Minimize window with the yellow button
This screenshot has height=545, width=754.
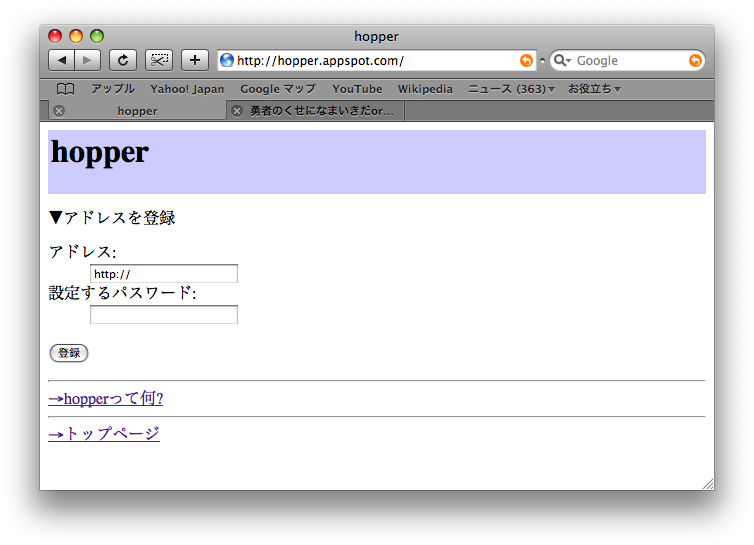tap(76, 36)
